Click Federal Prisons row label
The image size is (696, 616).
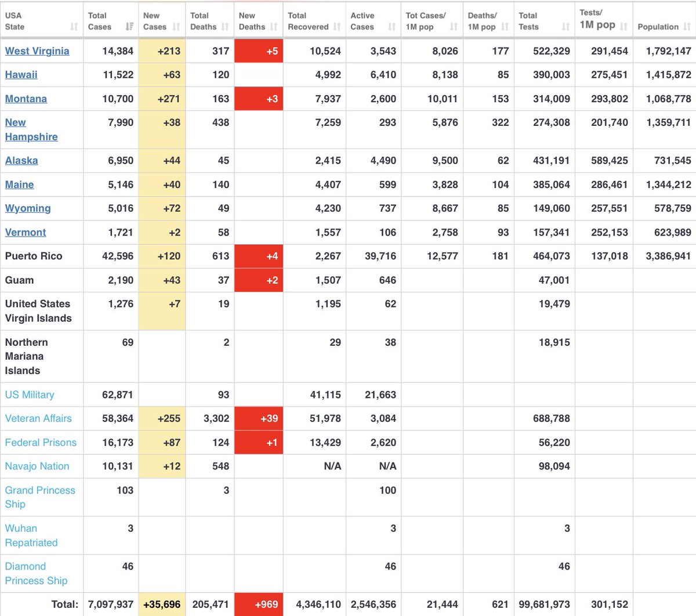pyautogui.click(x=41, y=442)
